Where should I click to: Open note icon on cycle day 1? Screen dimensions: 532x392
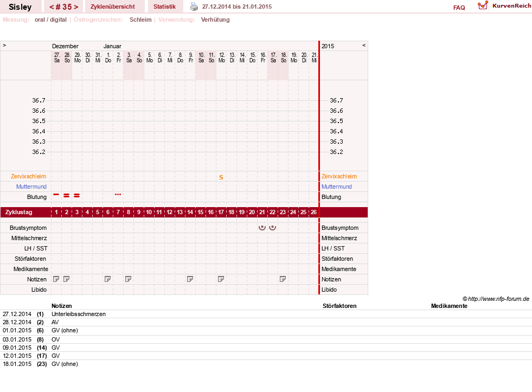coord(56,279)
